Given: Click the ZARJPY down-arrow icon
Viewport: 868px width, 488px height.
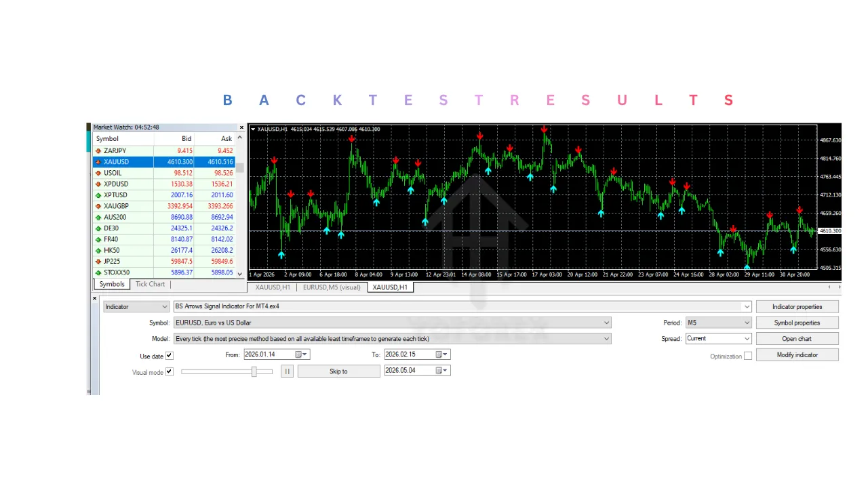Looking at the screenshot, I should pos(98,151).
